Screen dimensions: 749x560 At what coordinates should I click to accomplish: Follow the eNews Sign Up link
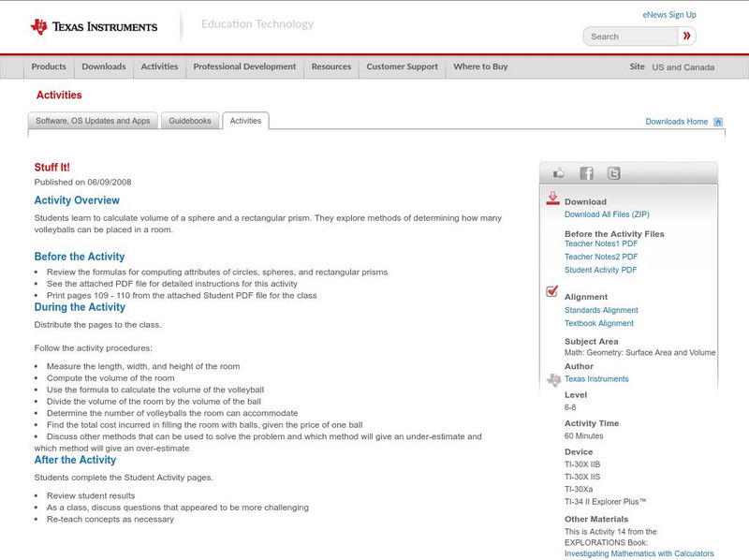pos(669,15)
